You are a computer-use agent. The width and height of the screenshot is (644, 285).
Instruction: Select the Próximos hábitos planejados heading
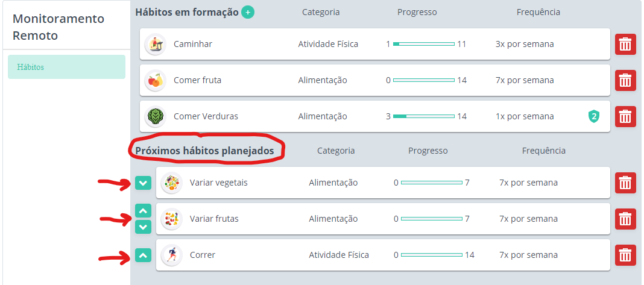pos(204,151)
